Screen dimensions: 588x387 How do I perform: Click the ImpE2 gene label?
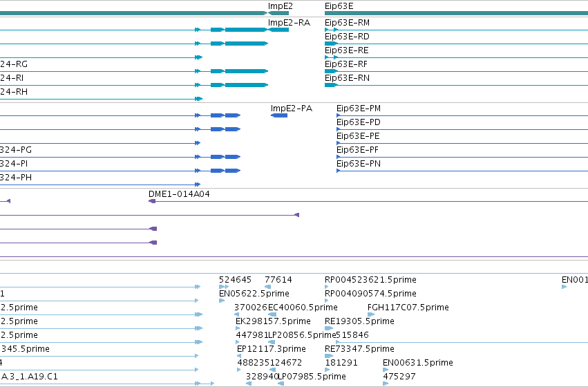(280, 6)
